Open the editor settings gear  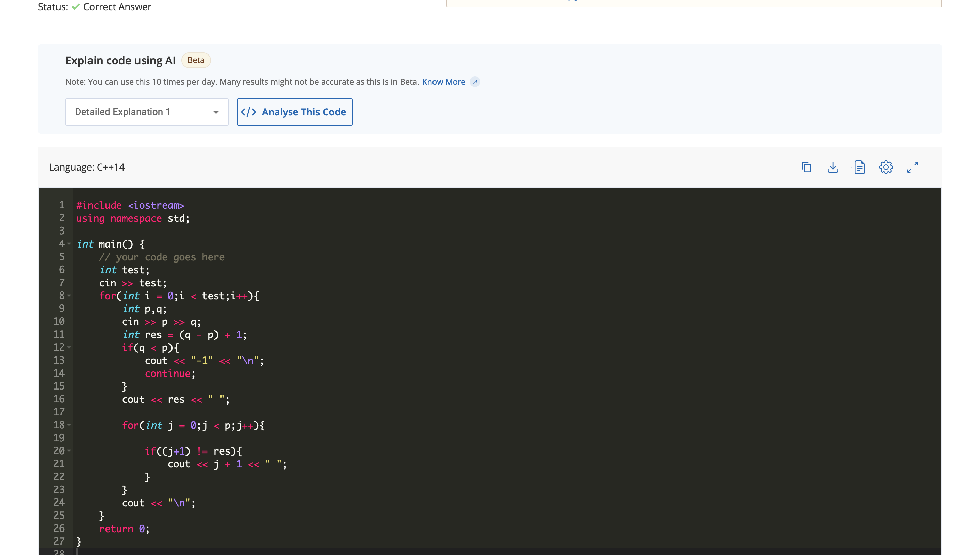(x=886, y=167)
